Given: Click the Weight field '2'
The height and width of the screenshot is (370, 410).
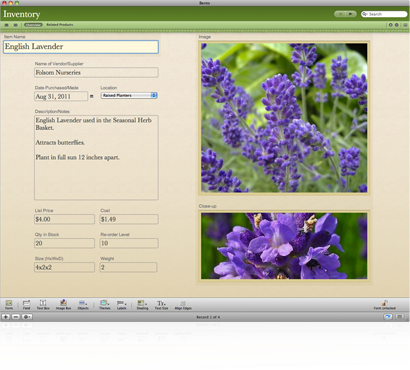Looking at the screenshot, I should pyautogui.click(x=128, y=267).
